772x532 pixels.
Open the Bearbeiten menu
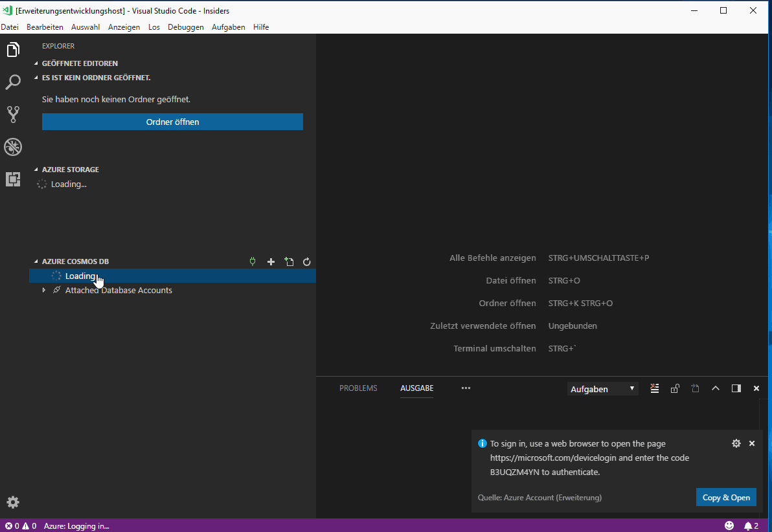(45, 27)
